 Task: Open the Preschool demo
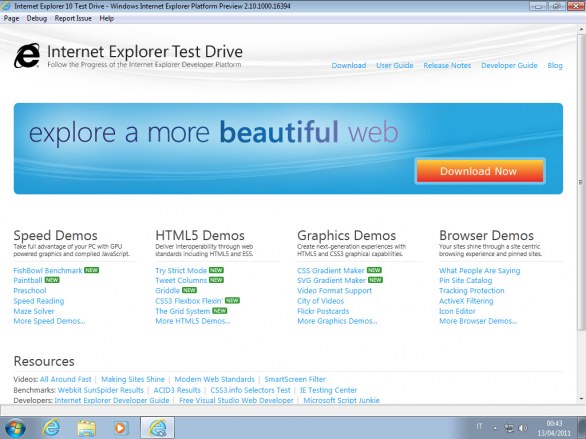30,291
